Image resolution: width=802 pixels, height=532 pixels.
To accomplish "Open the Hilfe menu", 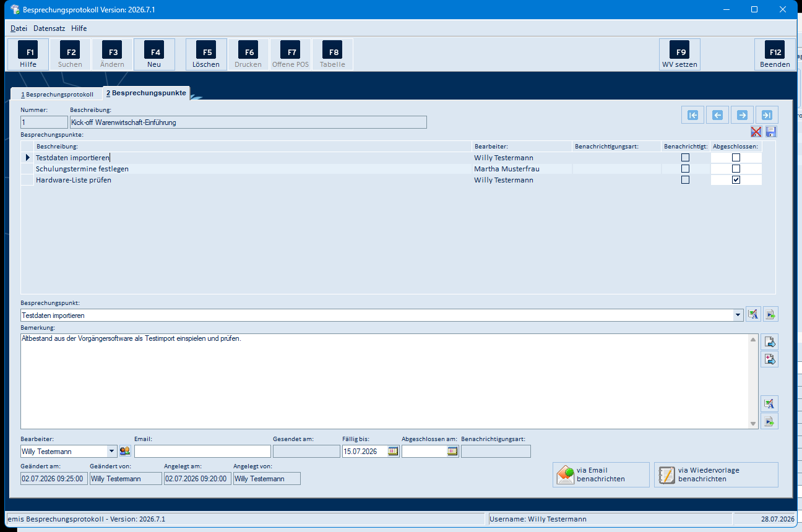I will click(x=79, y=28).
